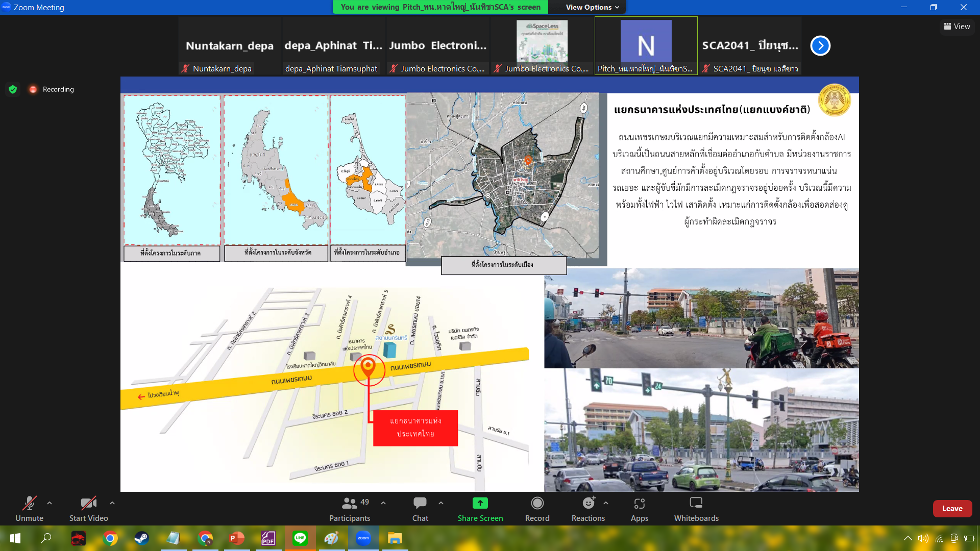Open MSI Dragon Center from taskbar
The image size is (980, 551).
click(78, 538)
